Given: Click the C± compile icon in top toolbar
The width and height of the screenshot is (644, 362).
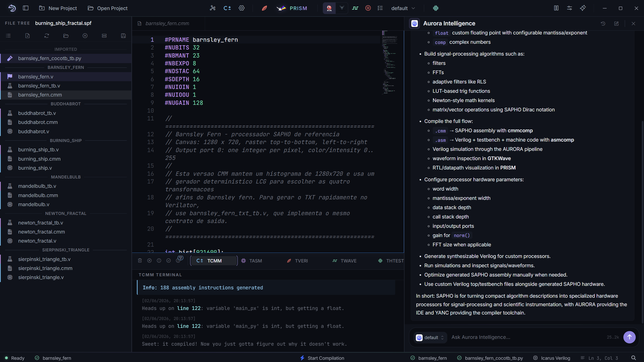Looking at the screenshot, I should pos(227,8).
